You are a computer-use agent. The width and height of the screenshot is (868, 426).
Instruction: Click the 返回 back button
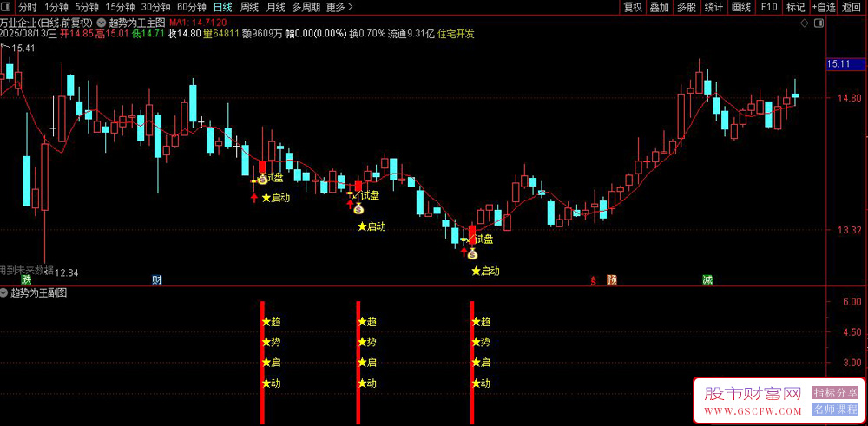[x=852, y=7]
